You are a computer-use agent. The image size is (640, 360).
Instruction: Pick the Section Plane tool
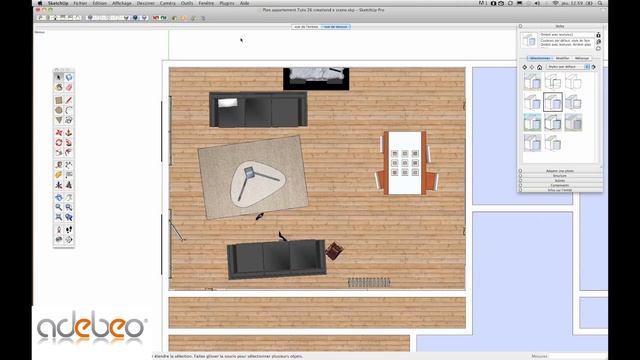click(x=69, y=240)
